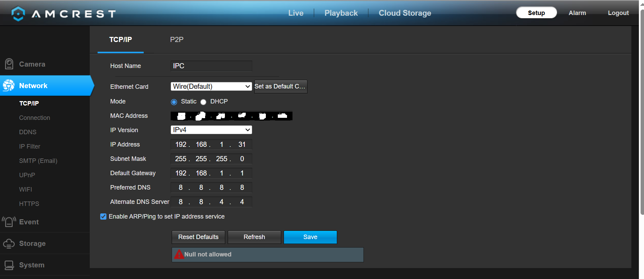This screenshot has width=644, height=279.
Task: Open the Alarm page
Action: coord(577,13)
